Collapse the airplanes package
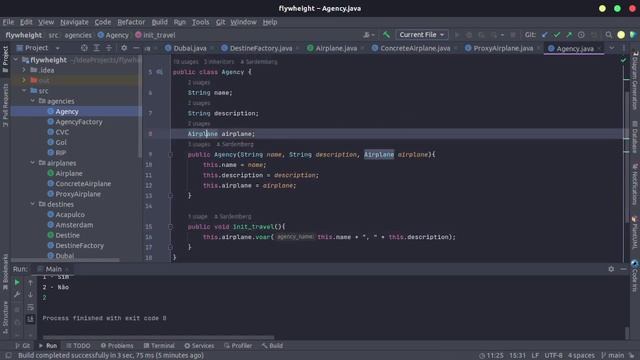This screenshot has width=640, height=360. [x=33, y=163]
